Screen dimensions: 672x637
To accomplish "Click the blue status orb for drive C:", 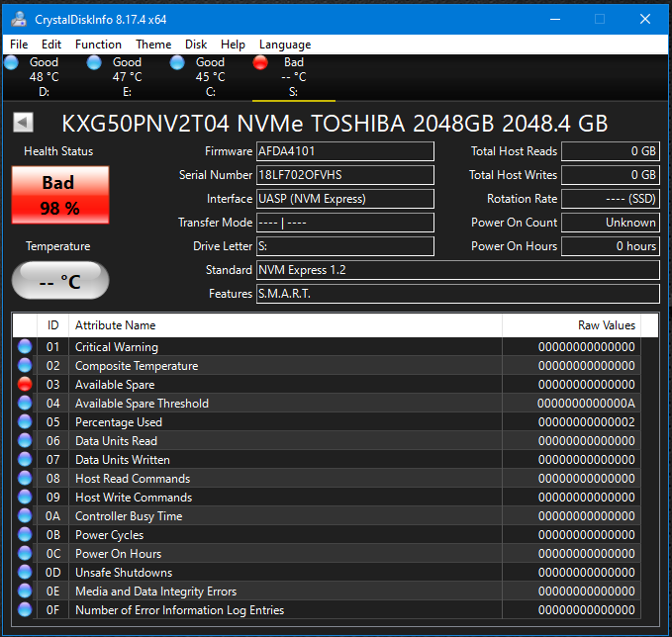I will pos(177,62).
